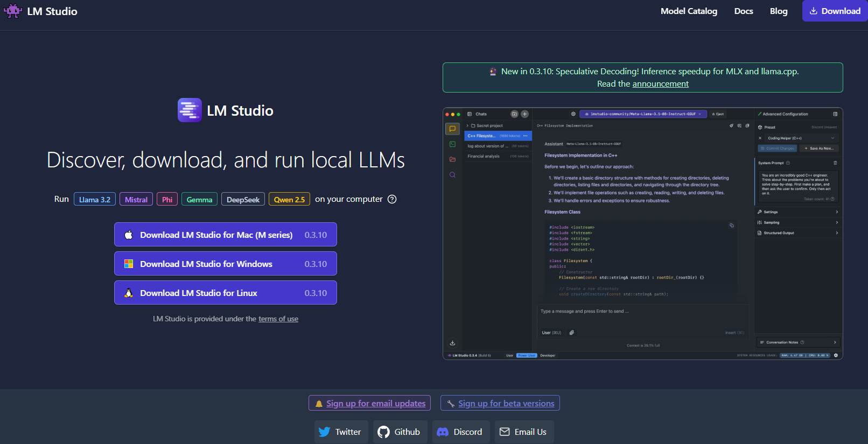Click the Download button in the header
Viewport: 868px width, 444px height.
tap(835, 11)
